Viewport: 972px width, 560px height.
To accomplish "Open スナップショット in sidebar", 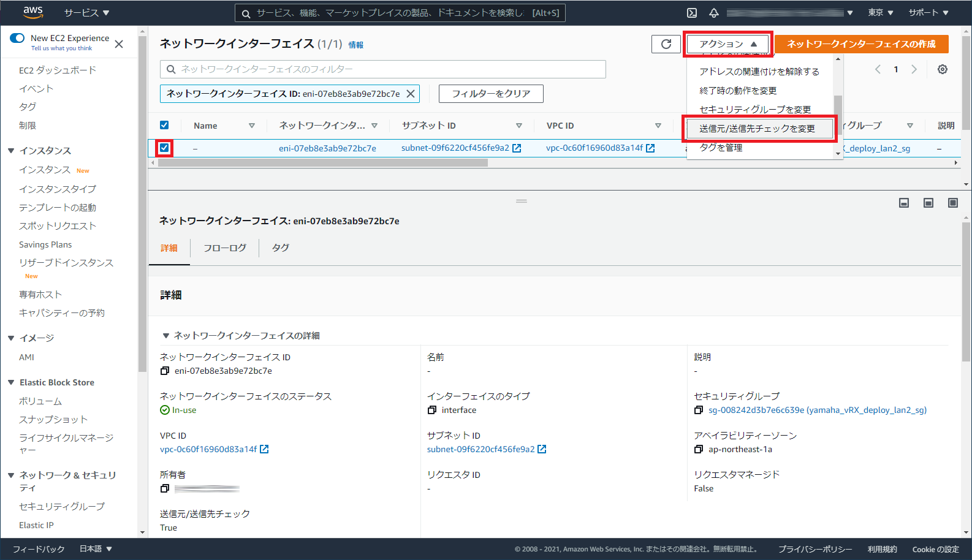I will 53,420.
